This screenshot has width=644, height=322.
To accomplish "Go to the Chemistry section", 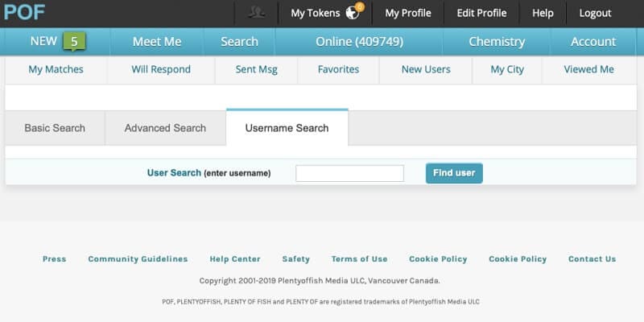I will (x=497, y=42).
